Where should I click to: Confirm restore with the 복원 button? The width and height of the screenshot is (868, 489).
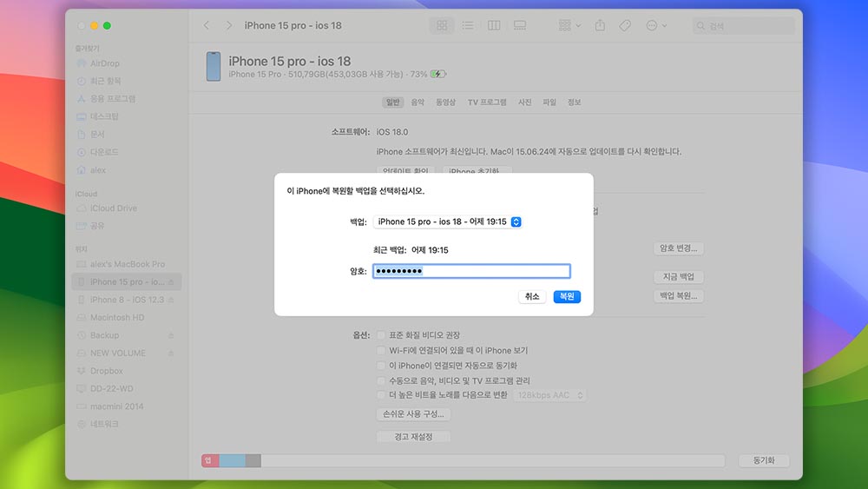coord(567,296)
